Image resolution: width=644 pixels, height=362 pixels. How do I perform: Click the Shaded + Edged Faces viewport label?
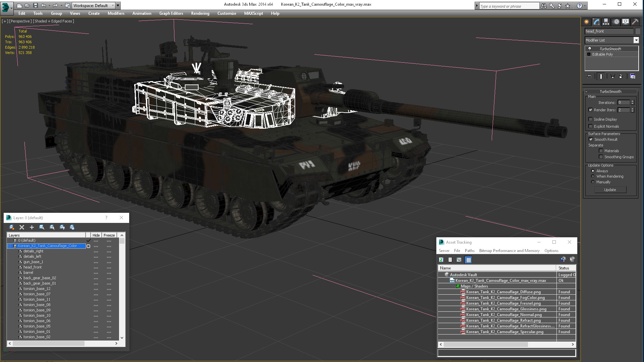53,21
